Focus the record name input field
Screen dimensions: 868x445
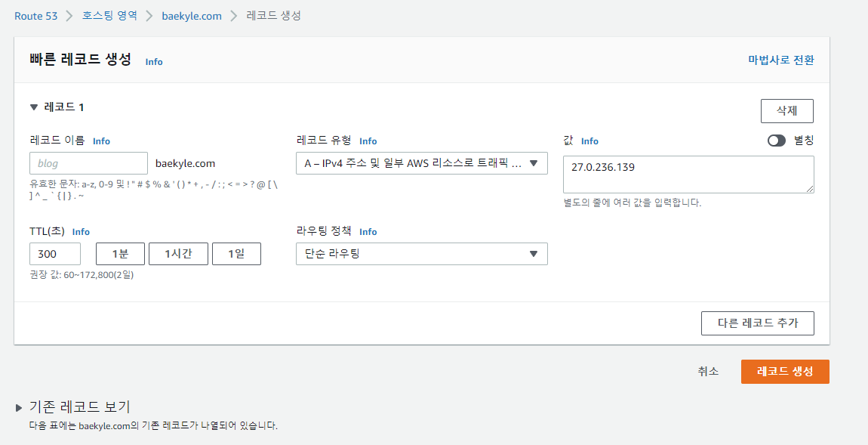(x=88, y=163)
